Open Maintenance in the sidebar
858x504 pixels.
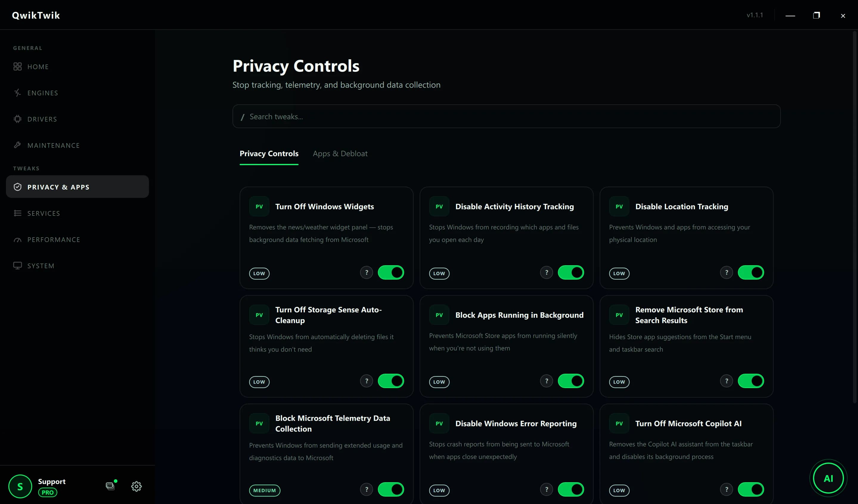click(77, 145)
